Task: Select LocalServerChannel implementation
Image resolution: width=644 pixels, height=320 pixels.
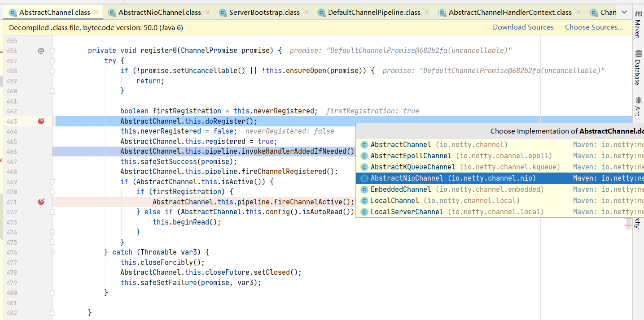Action: click(500, 212)
